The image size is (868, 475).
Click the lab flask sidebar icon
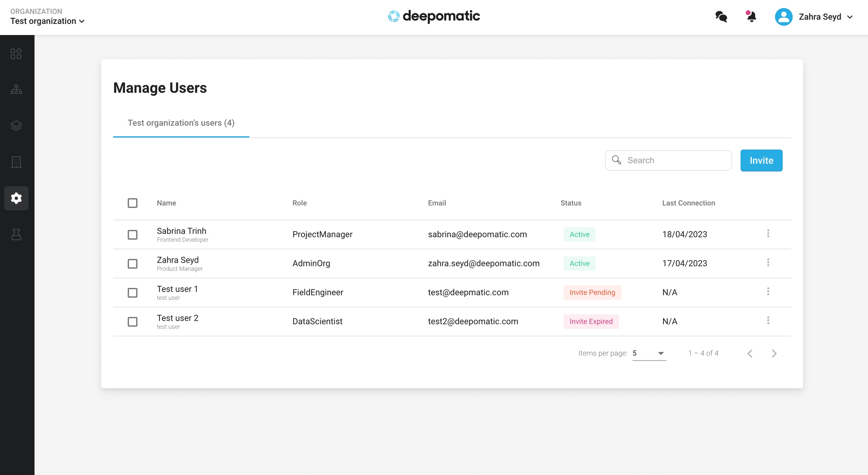[x=16, y=234]
